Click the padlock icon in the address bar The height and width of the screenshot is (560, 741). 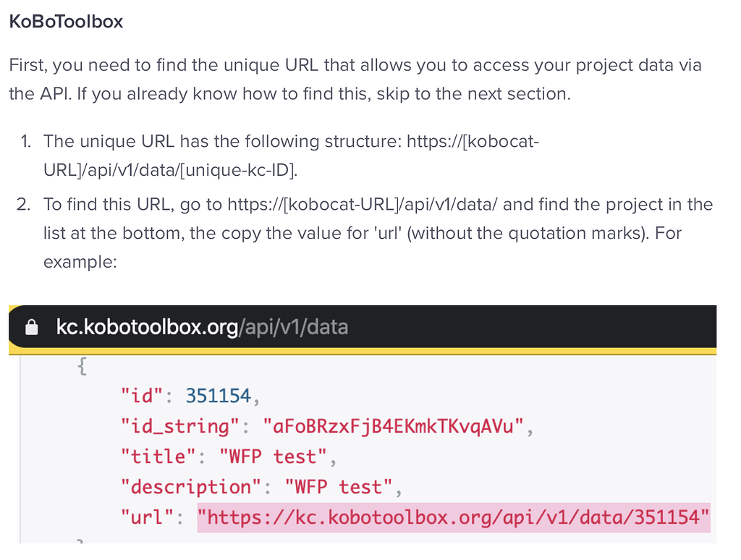[30, 327]
